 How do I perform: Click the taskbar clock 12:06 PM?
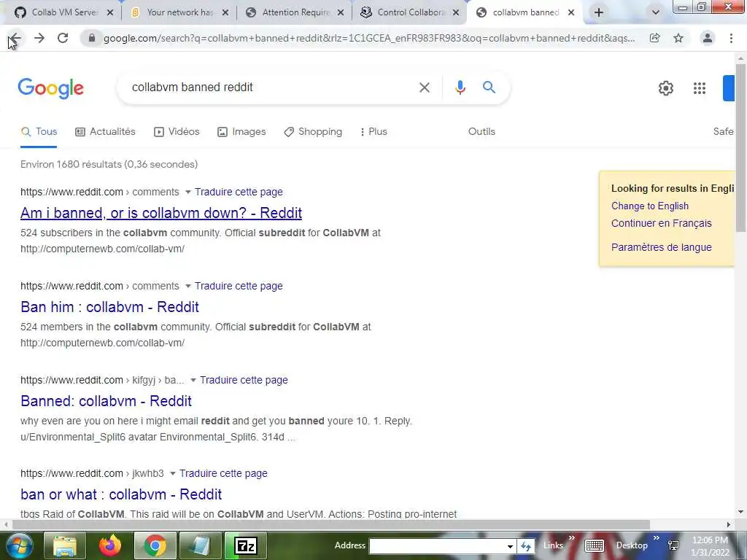tap(711, 540)
